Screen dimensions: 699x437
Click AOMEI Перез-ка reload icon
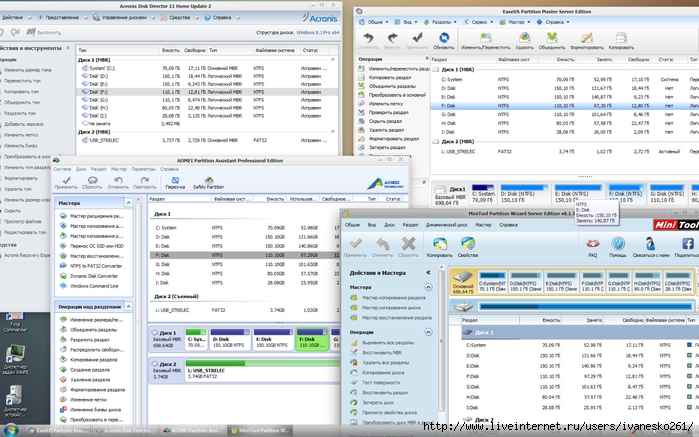click(175, 180)
